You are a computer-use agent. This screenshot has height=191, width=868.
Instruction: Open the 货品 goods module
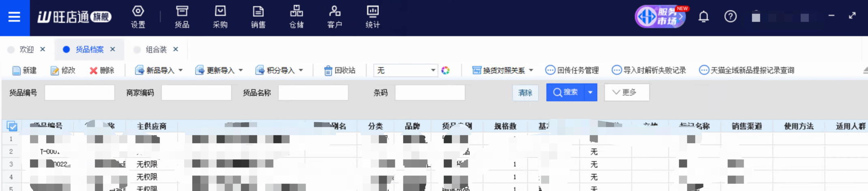[182, 17]
